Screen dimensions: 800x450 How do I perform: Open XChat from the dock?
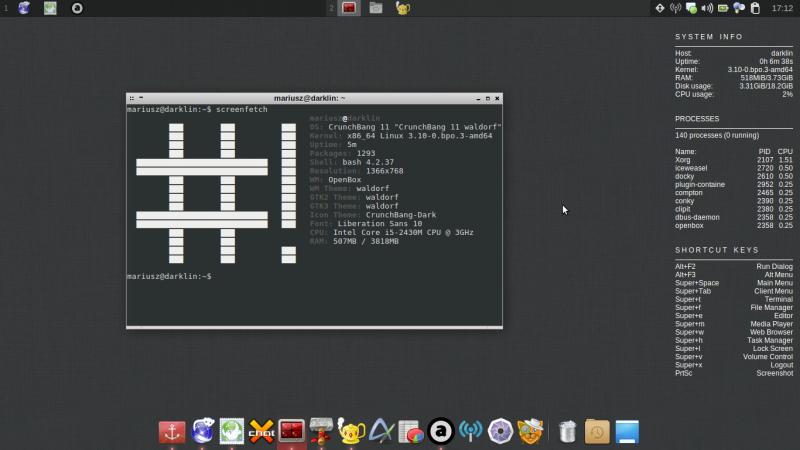point(262,431)
